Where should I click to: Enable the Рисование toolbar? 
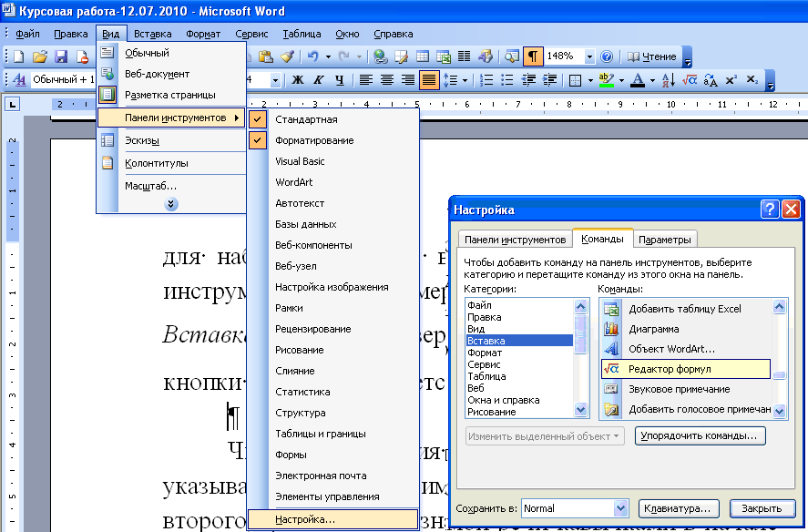333,350
